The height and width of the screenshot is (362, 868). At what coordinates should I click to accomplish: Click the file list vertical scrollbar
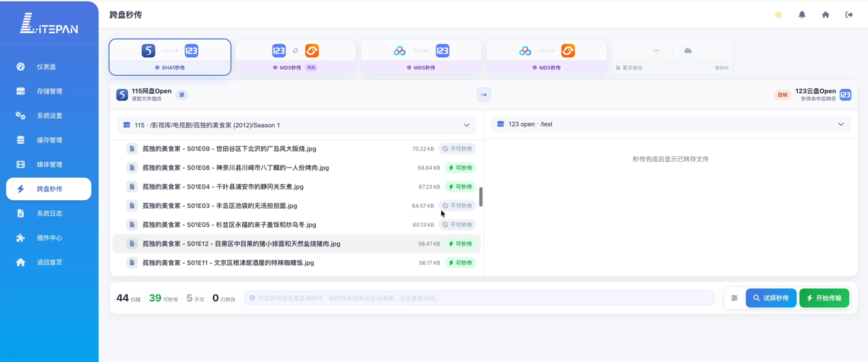(x=481, y=197)
